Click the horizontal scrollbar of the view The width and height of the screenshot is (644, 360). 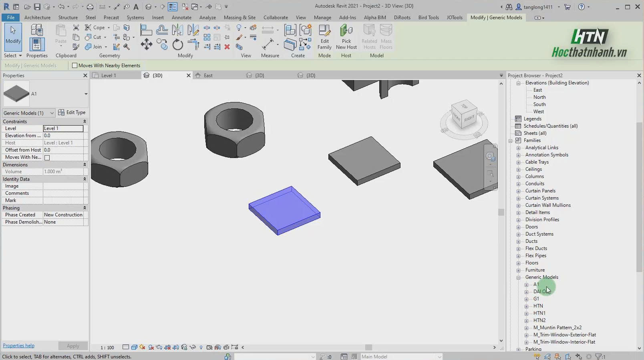368,348
